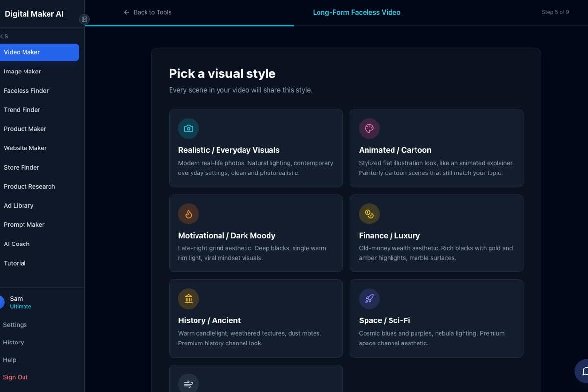The image size is (588, 392).
Task: Open Help in sidebar
Action: pyautogui.click(x=10, y=360)
